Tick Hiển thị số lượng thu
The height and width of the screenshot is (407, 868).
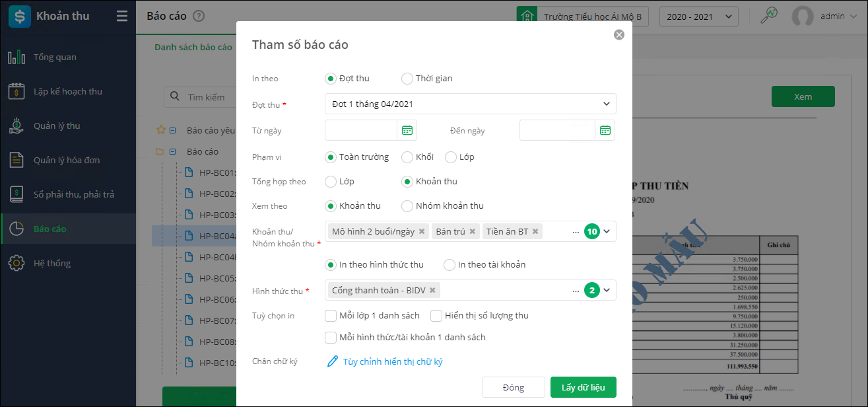[x=436, y=316]
